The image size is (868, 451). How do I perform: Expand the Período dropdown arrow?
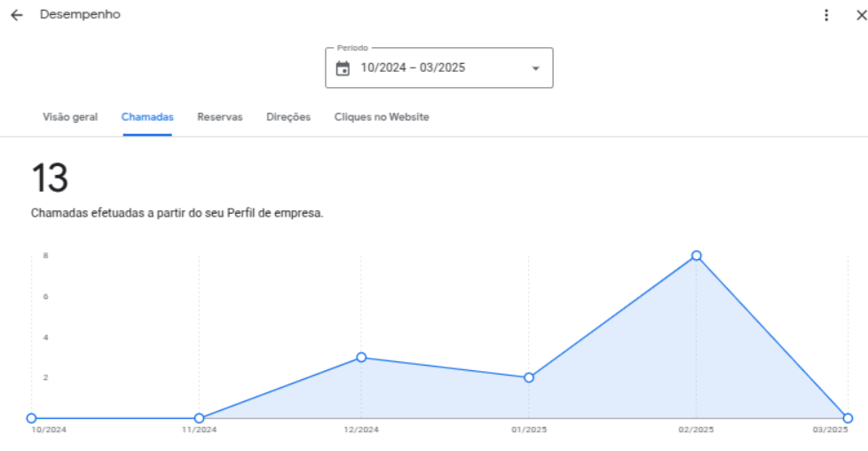[x=535, y=68]
